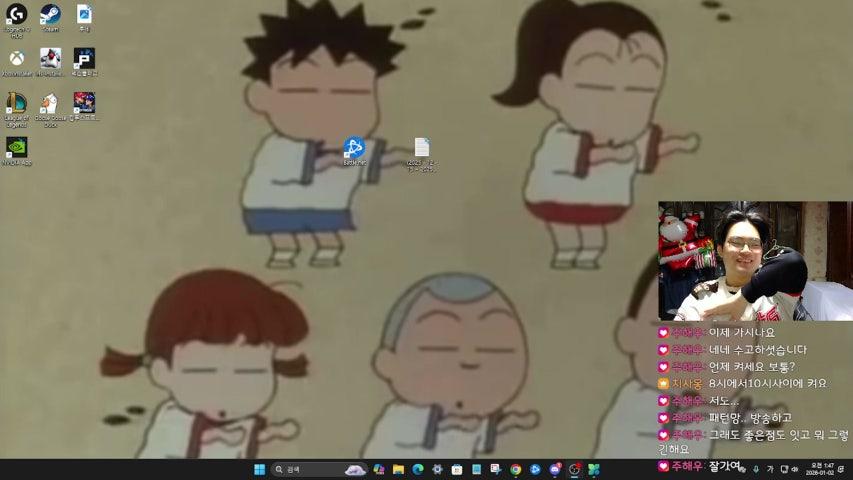Image resolution: width=853 pixels, height=480 pixels.
Task: Open the black P logo desktop shortcut
Action: (84, 63)
